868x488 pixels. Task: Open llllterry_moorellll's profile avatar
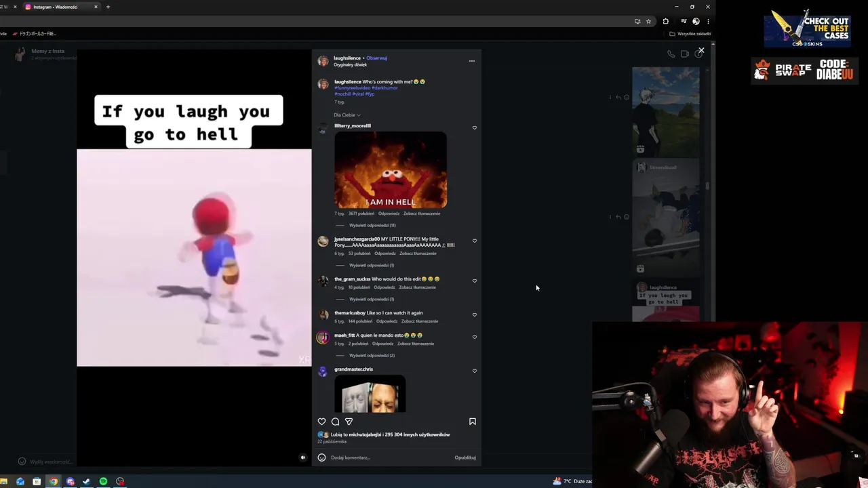[x=323, y=128]
